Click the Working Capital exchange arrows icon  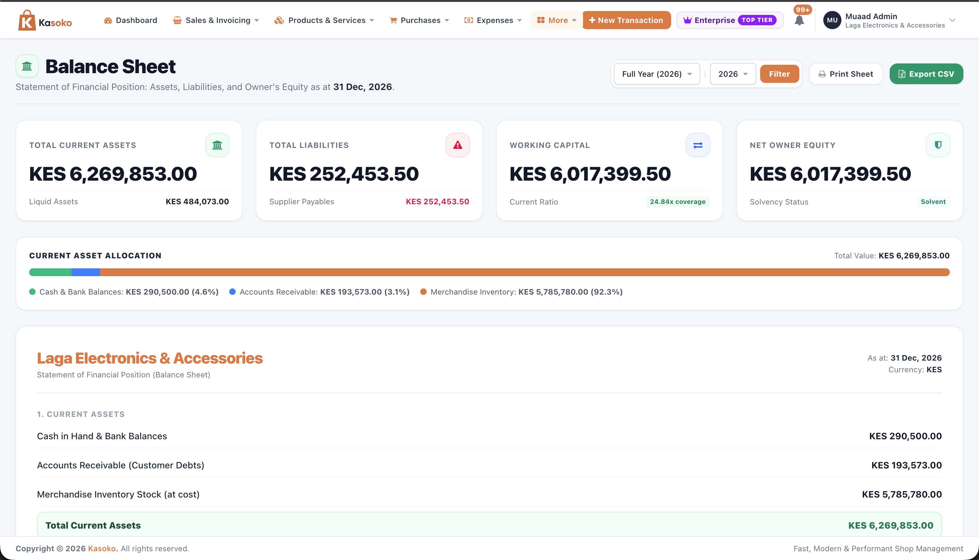tap(698, 145)
